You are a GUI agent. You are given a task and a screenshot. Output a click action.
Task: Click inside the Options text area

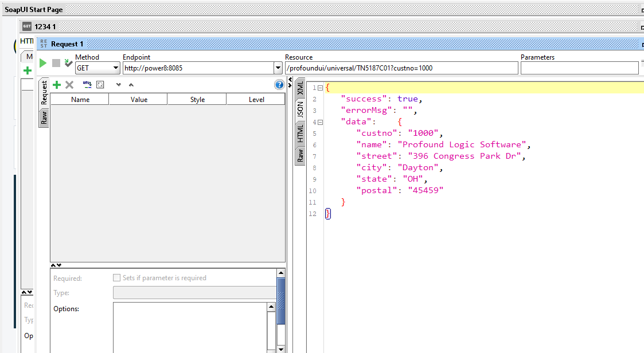190,328
